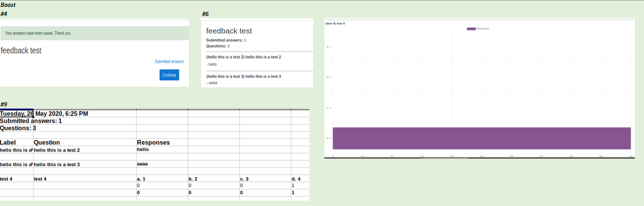Select 'feedback test' heading above 'Questions: 3' summary
The width and height of the screenshot is (644, 206).
click(229, 31)
